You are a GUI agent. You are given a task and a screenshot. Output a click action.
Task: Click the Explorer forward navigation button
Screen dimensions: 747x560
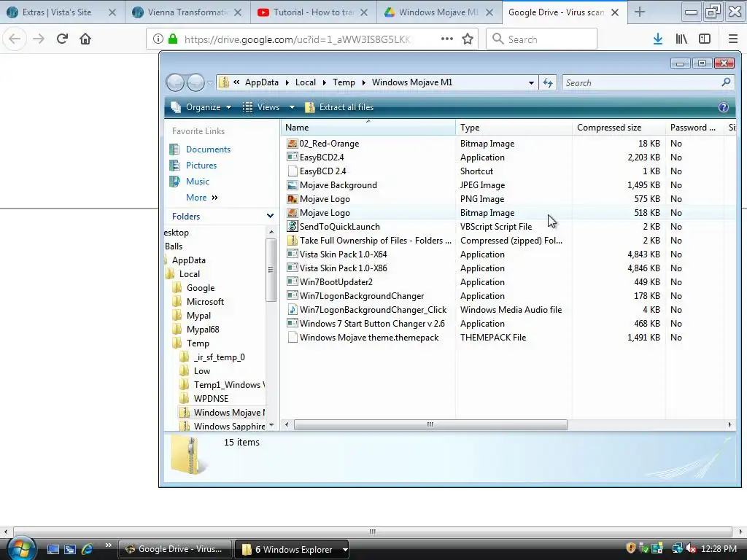[x=196, y=83]
